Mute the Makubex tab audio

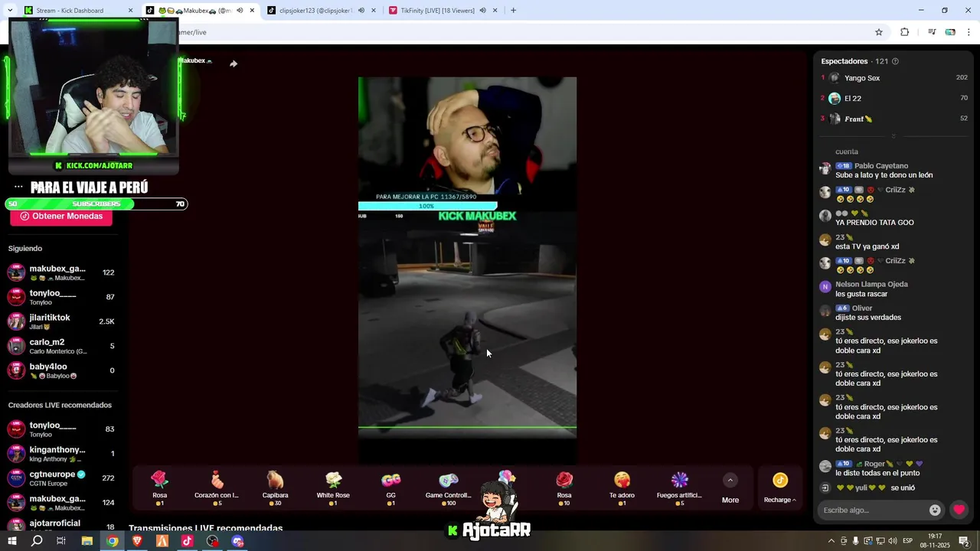point(240,11)
